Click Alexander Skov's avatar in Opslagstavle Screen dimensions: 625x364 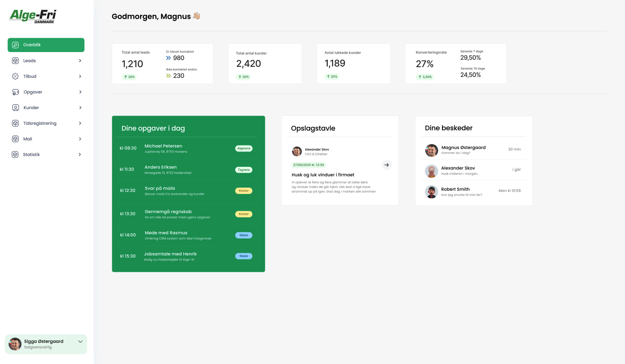[x=297, y=151]
